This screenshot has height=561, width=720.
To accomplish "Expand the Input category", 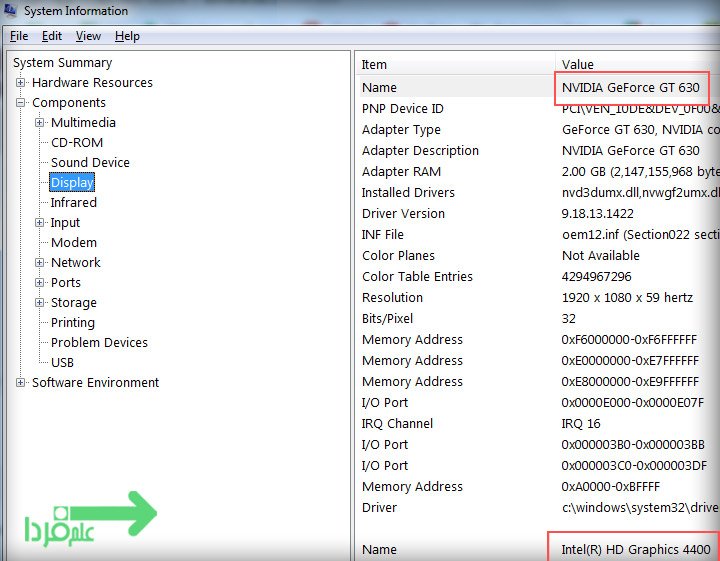I will (x=40, y=223).
